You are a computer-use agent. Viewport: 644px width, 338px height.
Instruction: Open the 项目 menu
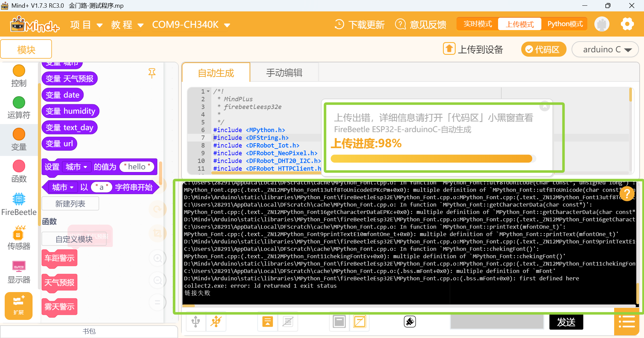coord(86,25)
